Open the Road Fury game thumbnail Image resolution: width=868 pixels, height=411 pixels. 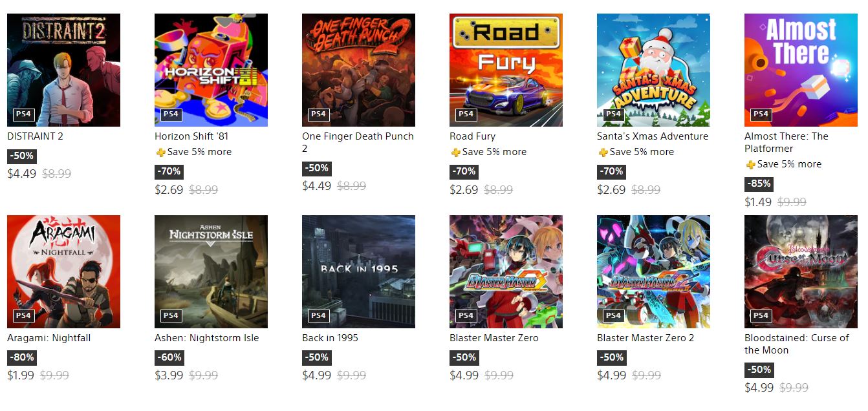[x=506, y=70]
